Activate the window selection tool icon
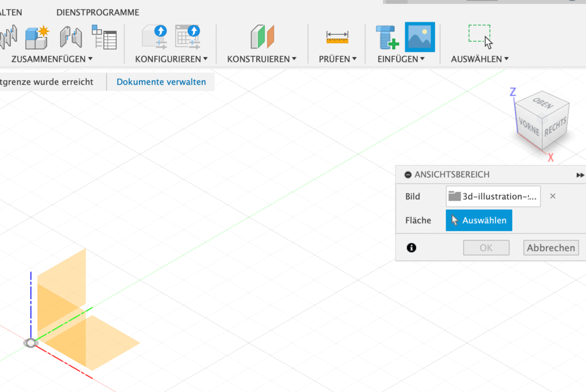586x392 pixels. coord(480,36)
